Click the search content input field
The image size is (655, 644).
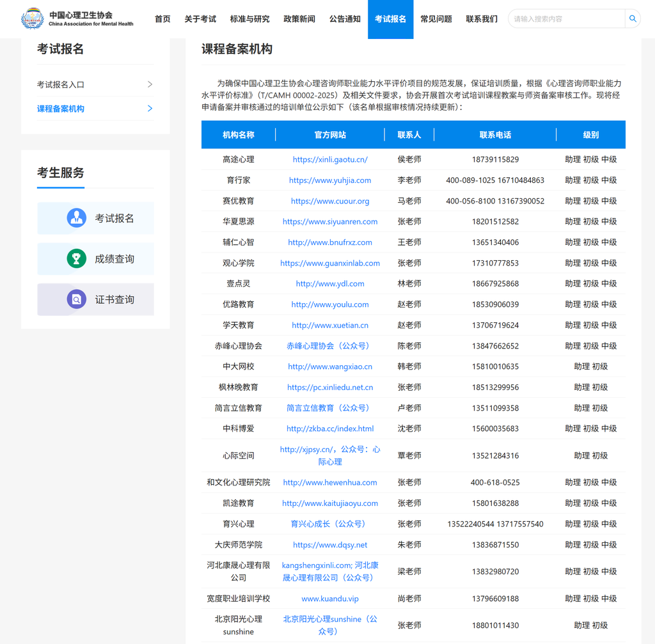567,19
